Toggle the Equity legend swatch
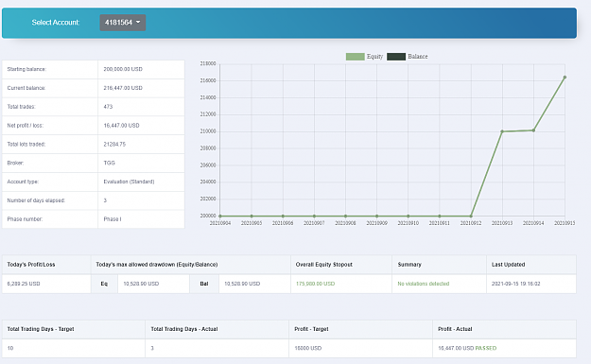 (355, 57)
